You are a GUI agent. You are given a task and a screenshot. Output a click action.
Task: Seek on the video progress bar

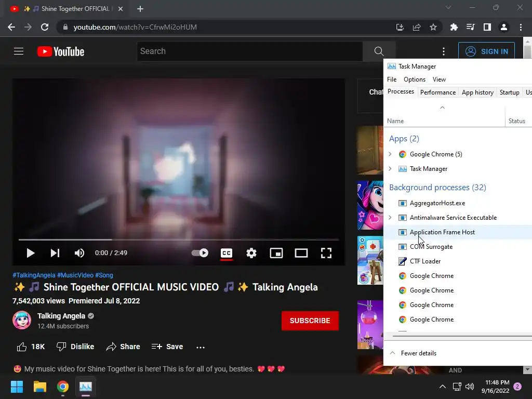179,240
